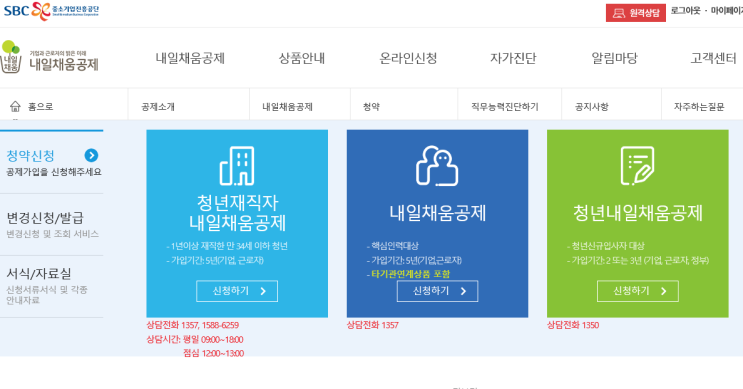Click 신청하기 on the 청년재직자 내일채움공제 card

coord(237,291)
